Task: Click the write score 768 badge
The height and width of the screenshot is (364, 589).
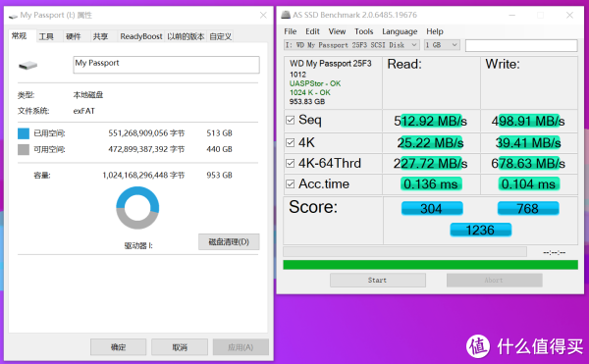Action: pyautogui.click(x=528, y=208)
